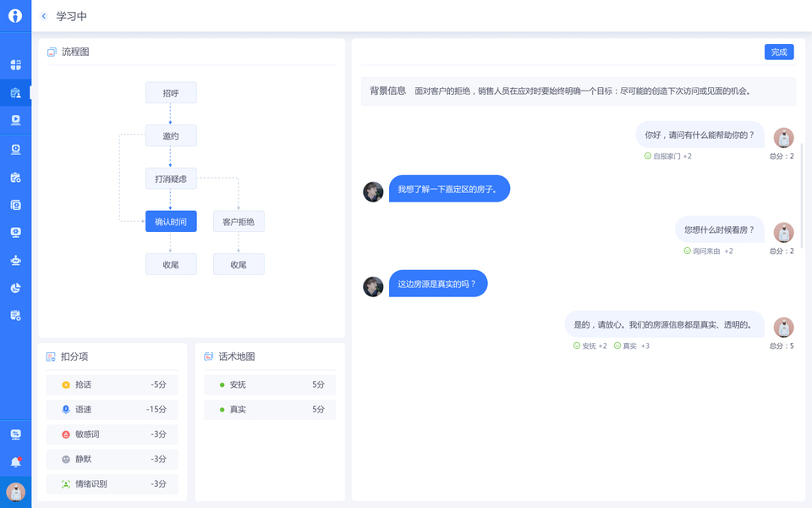
Task: Click the 自报家门 tag under first message
Action: pos(667,157)
